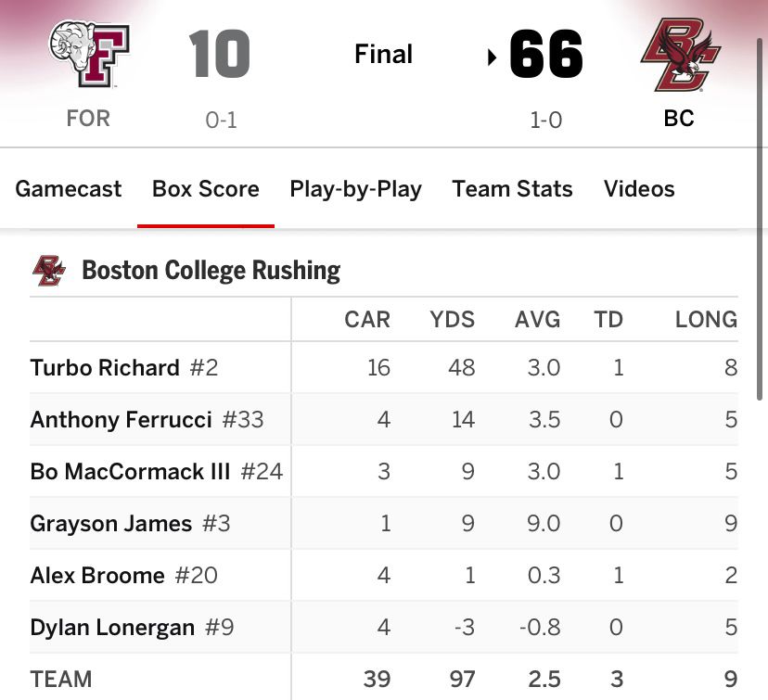Click the small BC logo beside Rushing
This screenshot has height=700, width=768.
tap(49, 271)
